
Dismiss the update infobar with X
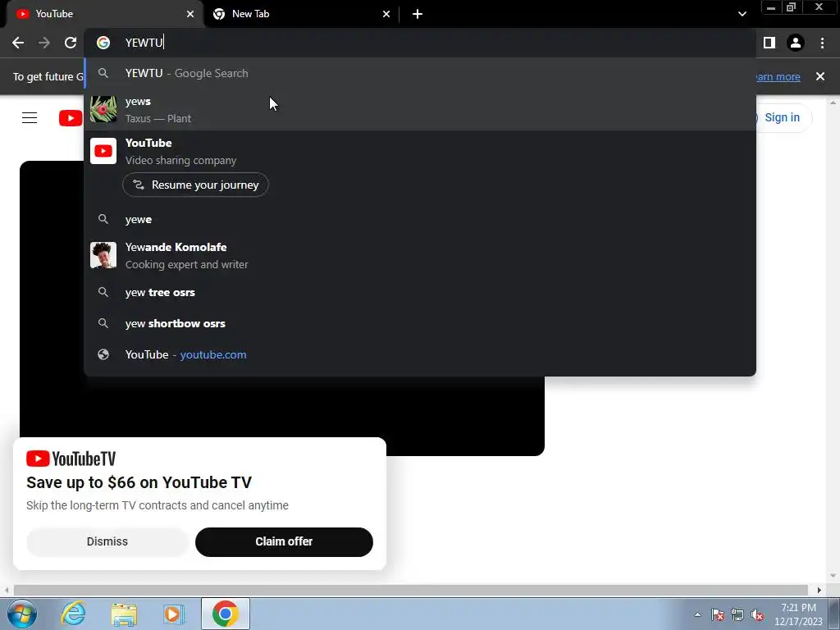pyautogui.click(x=820, y=76)
